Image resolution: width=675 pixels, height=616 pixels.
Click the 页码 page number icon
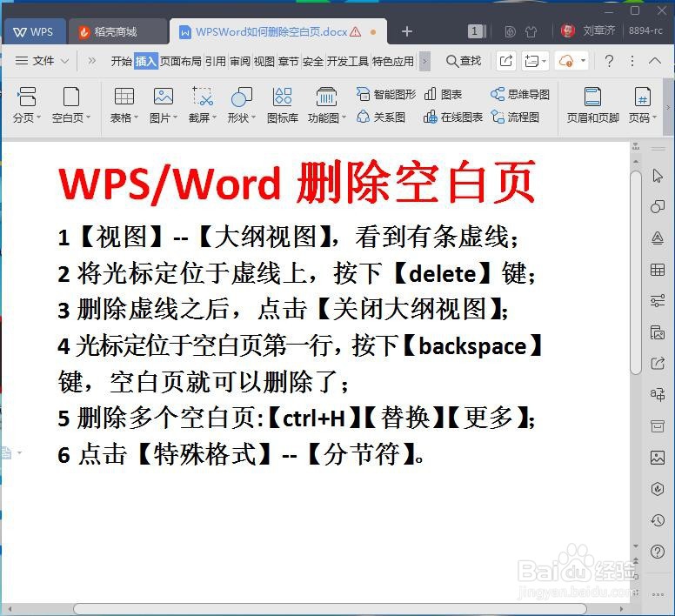point(642,96)
